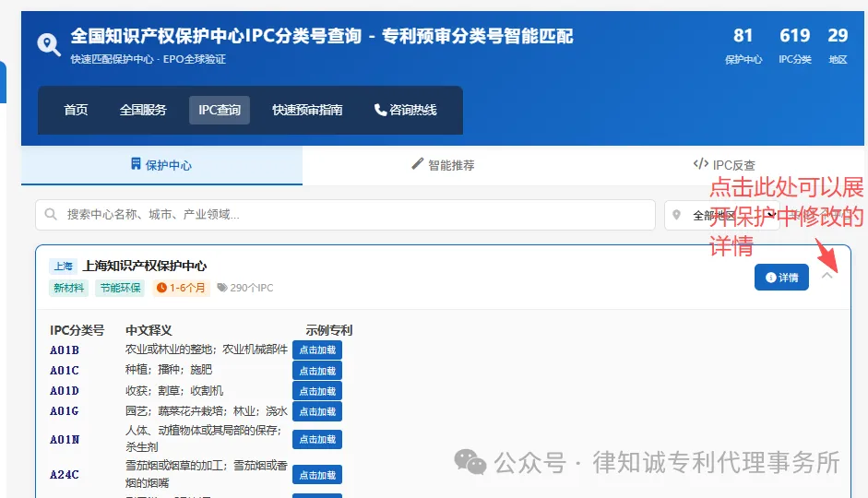
Task: Click IPC code A01N
Action: [65, 439]
